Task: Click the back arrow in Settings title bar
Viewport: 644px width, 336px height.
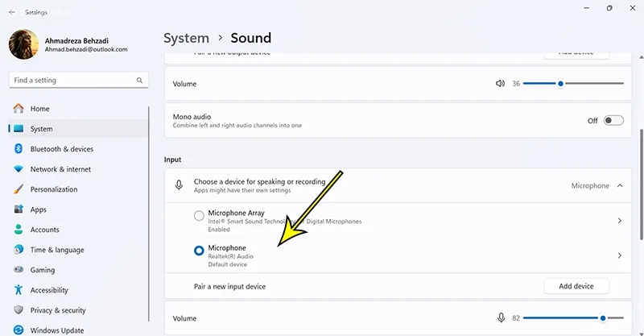Action: tap(11, 13)
